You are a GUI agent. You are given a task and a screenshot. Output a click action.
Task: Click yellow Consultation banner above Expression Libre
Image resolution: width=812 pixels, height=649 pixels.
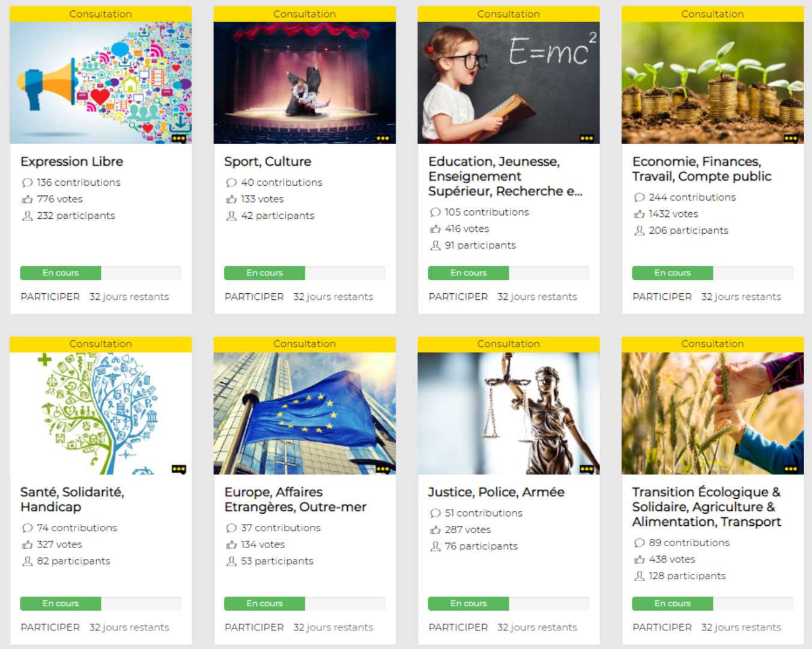click(101, 14)
